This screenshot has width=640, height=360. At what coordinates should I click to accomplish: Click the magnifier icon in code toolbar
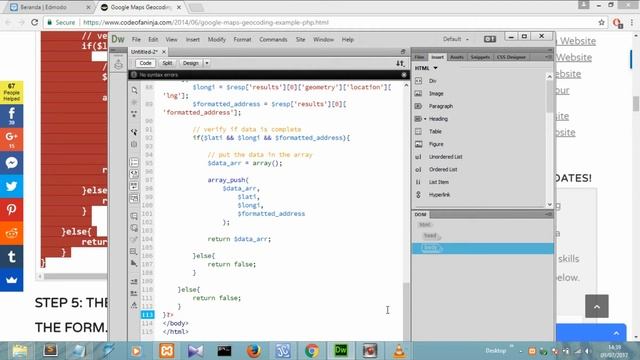pyautogui.click(x=134, y=90)
